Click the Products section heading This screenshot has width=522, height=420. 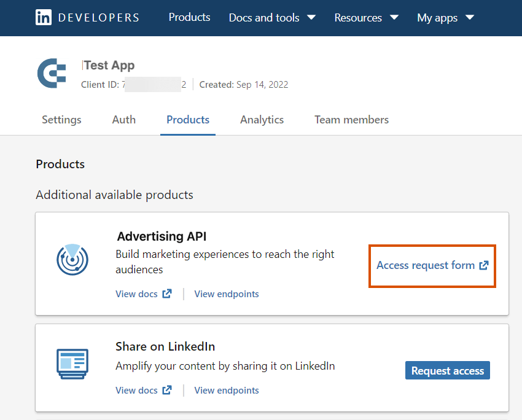pyautogui.click(x=60, y=164)
